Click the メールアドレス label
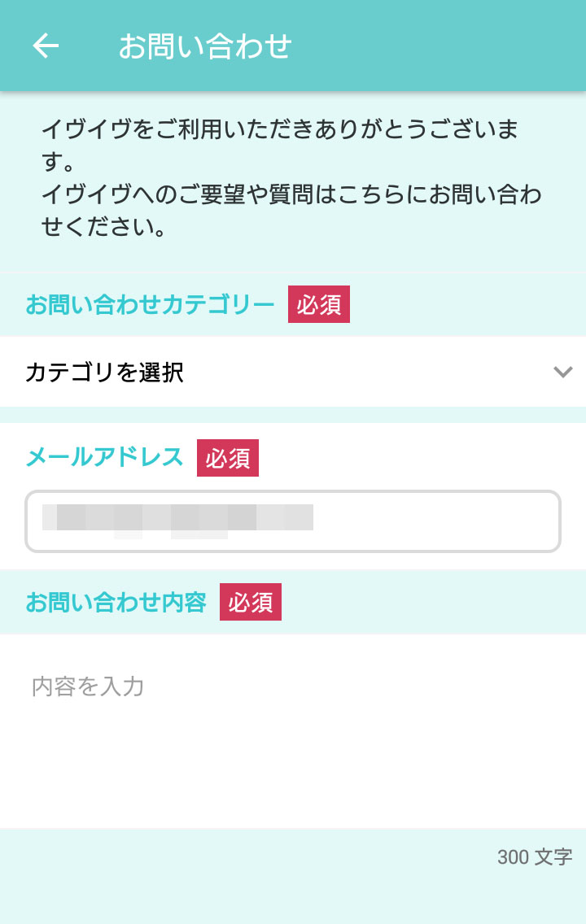 point(104,457)
